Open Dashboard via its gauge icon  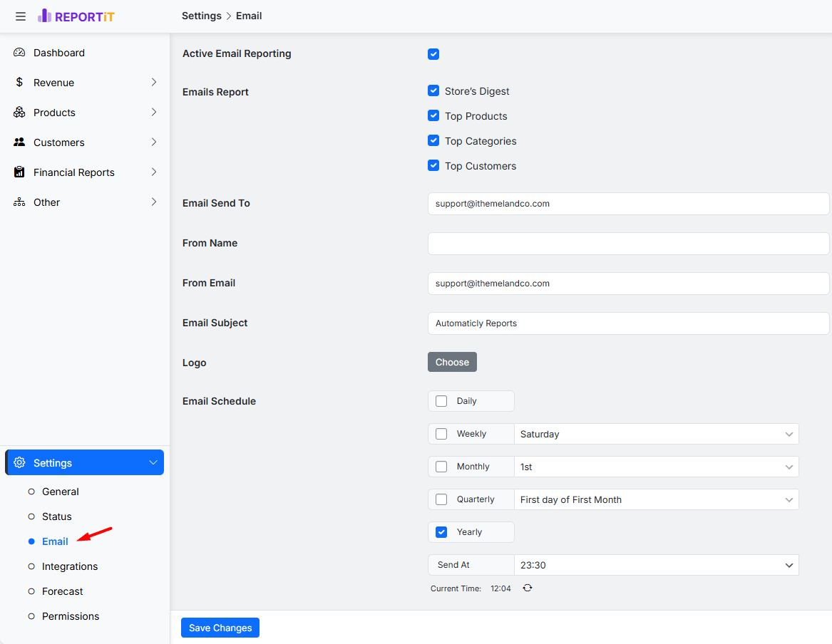click(19, 53)
